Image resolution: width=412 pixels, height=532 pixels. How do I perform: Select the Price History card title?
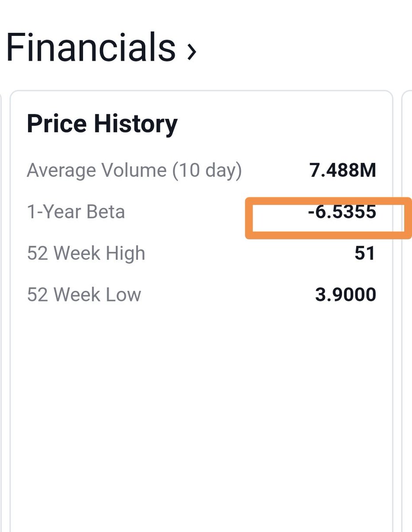coord(102,124)
